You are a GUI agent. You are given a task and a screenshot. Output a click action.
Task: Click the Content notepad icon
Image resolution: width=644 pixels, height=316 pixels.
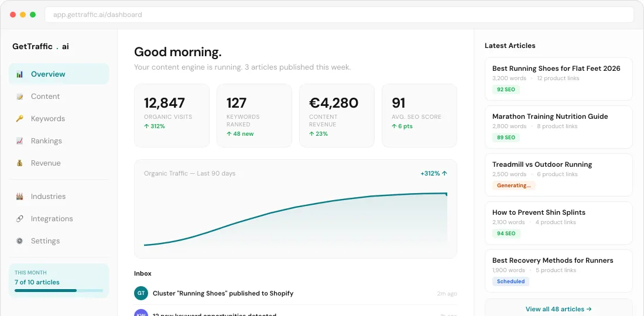coord(20,97)
